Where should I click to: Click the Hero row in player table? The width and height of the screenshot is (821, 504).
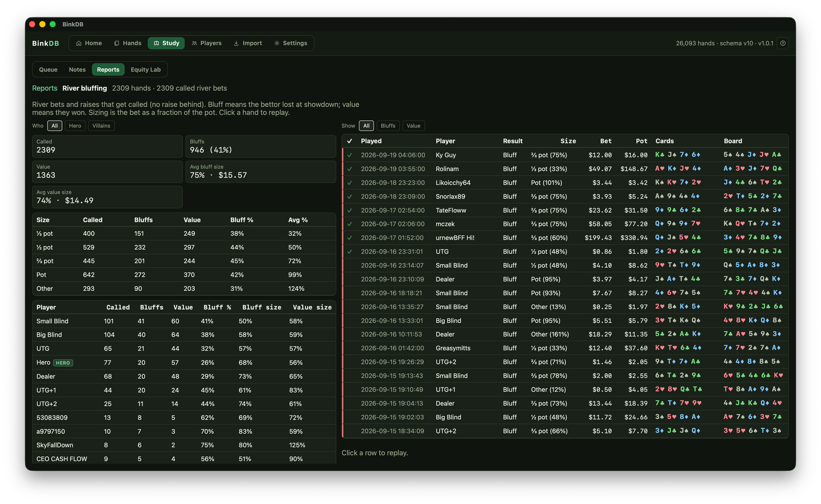coord(184,362)
